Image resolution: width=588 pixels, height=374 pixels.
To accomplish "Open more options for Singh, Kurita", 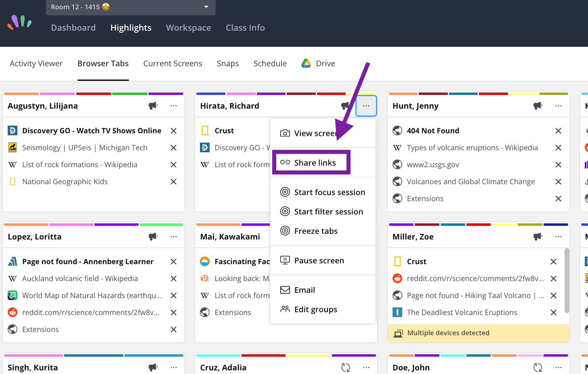I will tap(174, 368).
